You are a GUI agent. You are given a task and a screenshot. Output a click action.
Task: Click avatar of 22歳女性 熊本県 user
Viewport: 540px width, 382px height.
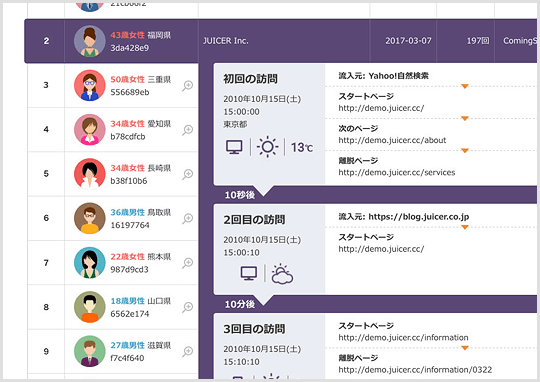(x=90, y=263)
